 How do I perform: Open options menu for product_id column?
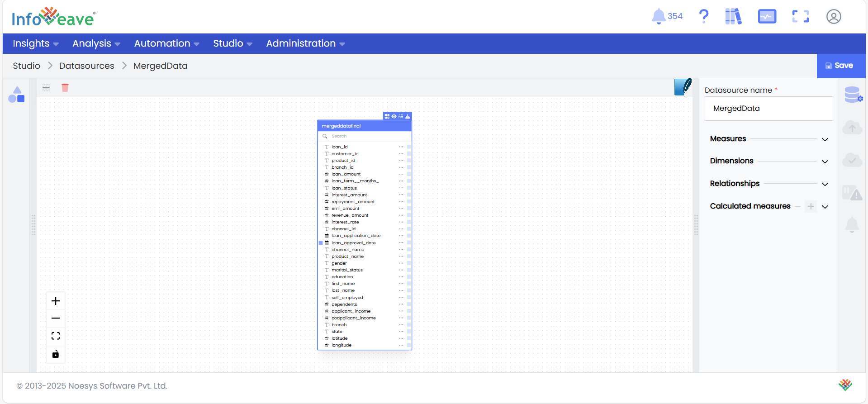coord(401,161)
